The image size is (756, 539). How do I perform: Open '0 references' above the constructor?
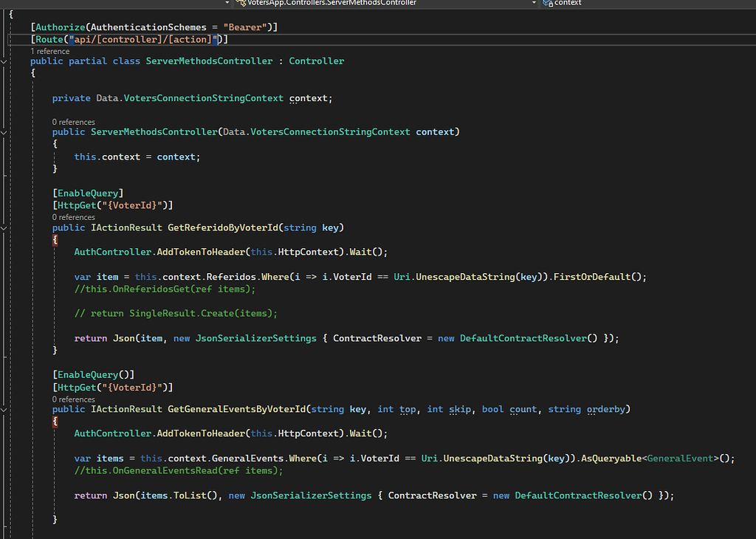coord(74,122)
